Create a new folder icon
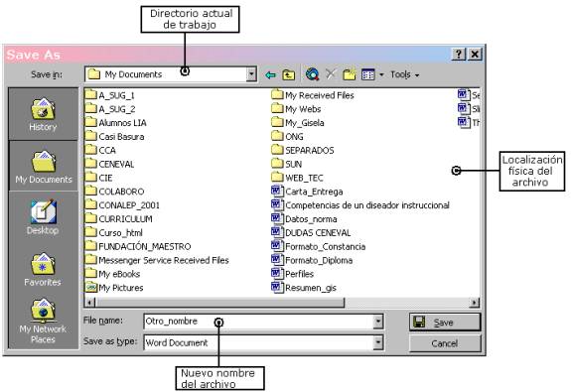This screenshot has height=392, width=571. click(350, 74)
